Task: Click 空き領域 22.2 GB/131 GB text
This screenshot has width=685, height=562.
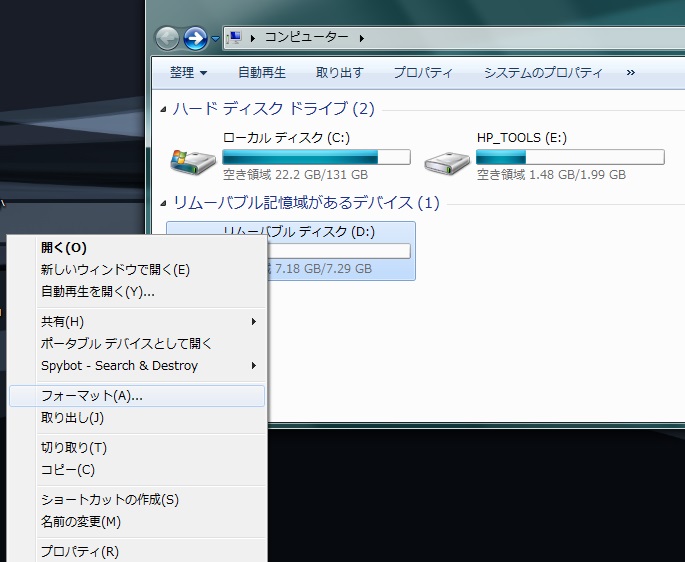Action: pyautogui.click(x=295, y=175)
